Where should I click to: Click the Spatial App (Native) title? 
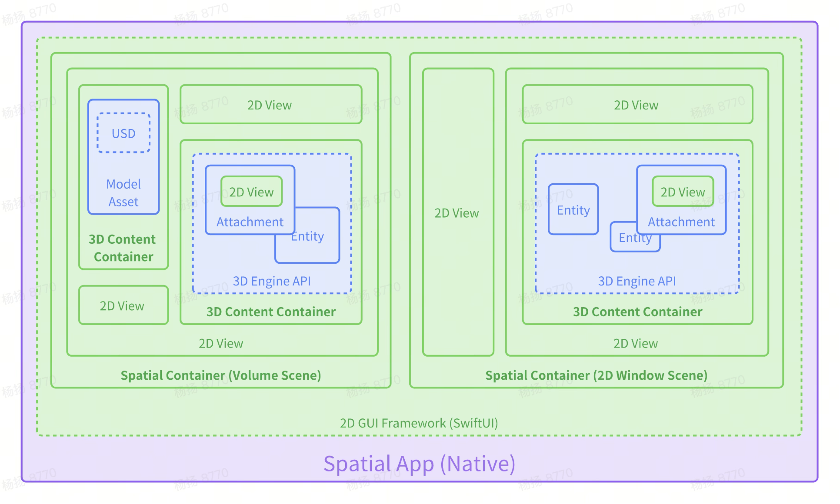(420, 464)
